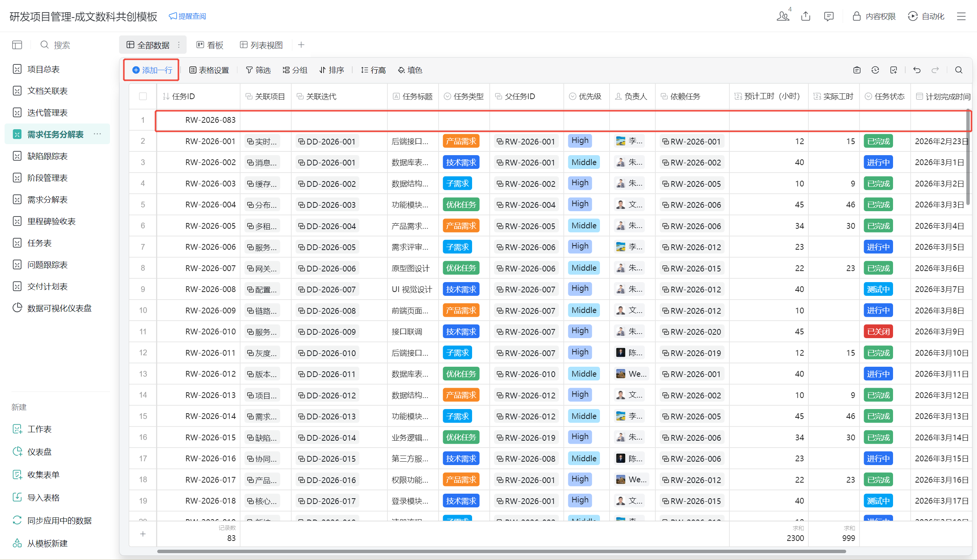Switch to the 列表视图 tab
977x560 pixels.
(x=261, y=45)
